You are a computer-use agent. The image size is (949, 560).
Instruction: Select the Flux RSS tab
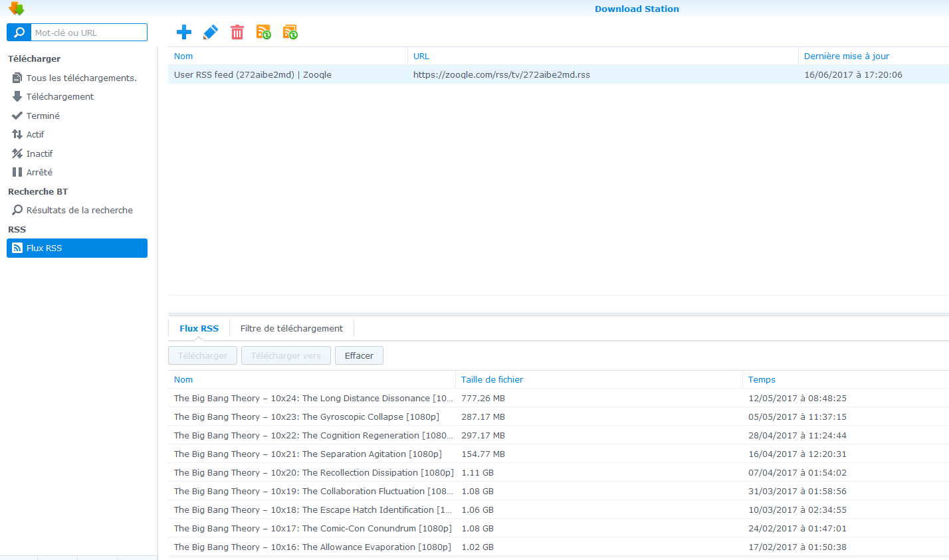(199, 328)
